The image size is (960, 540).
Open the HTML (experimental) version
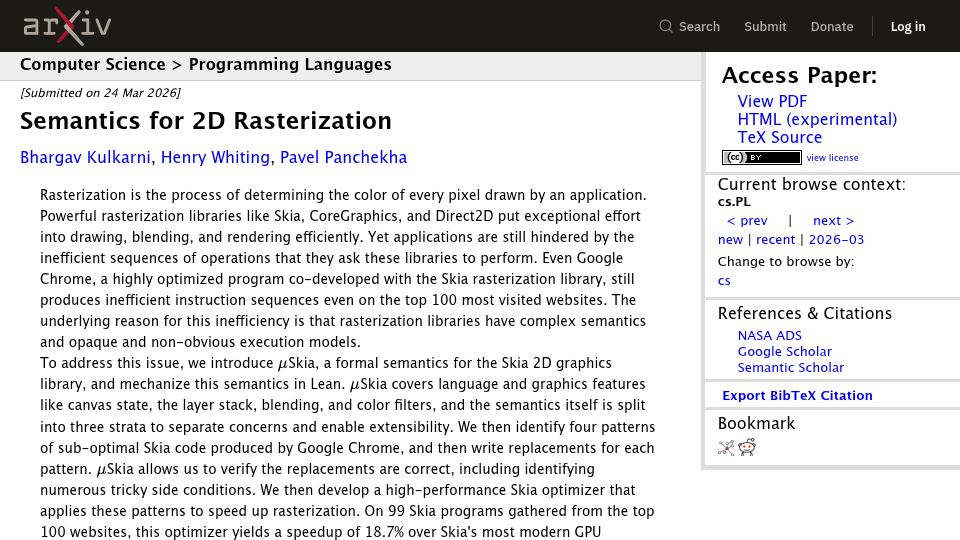coord(817,119)
